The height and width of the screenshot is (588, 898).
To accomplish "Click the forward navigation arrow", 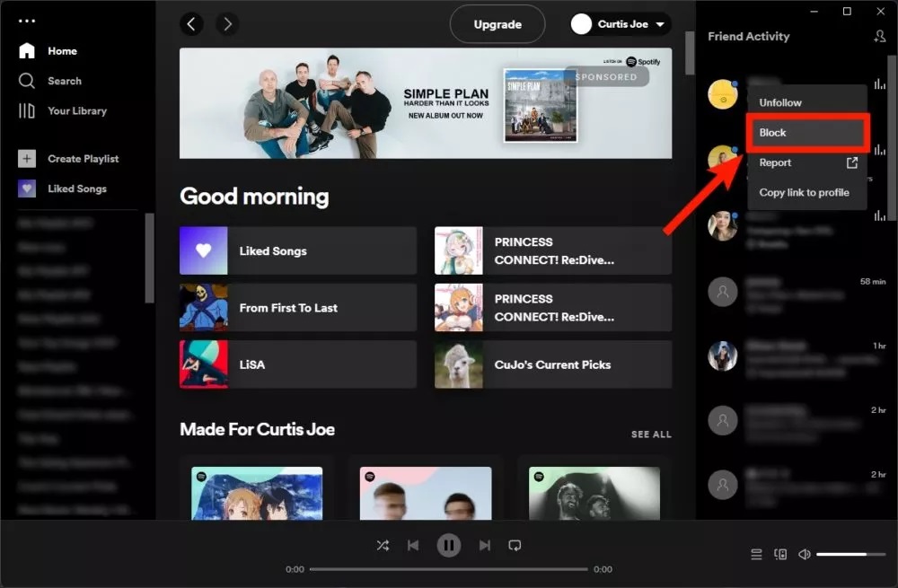I will [227, 24].
